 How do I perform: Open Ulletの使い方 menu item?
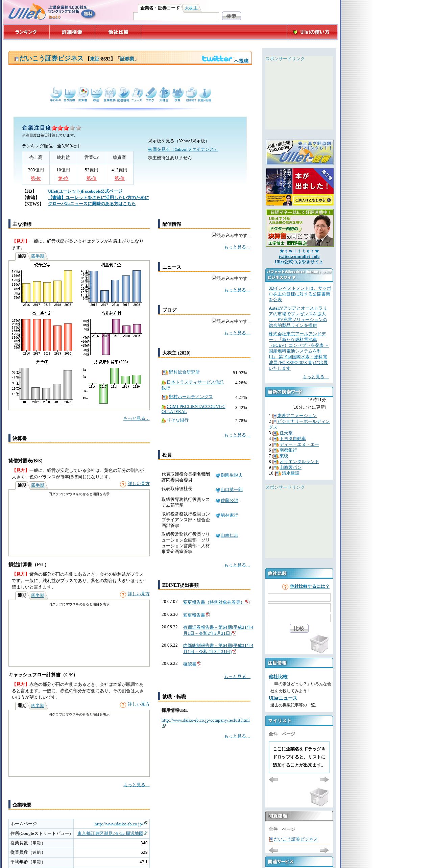coord(311,32)
